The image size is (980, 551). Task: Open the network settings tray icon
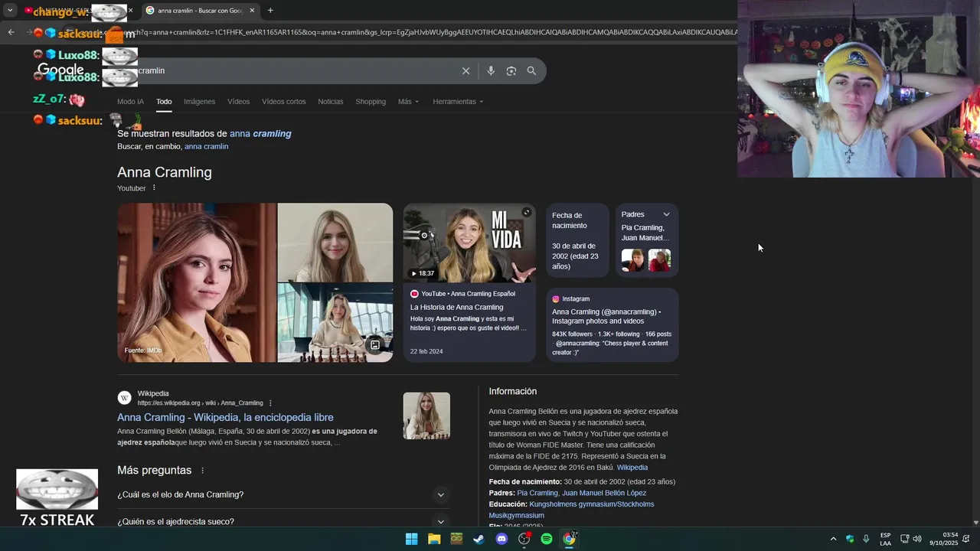[904, 539]
